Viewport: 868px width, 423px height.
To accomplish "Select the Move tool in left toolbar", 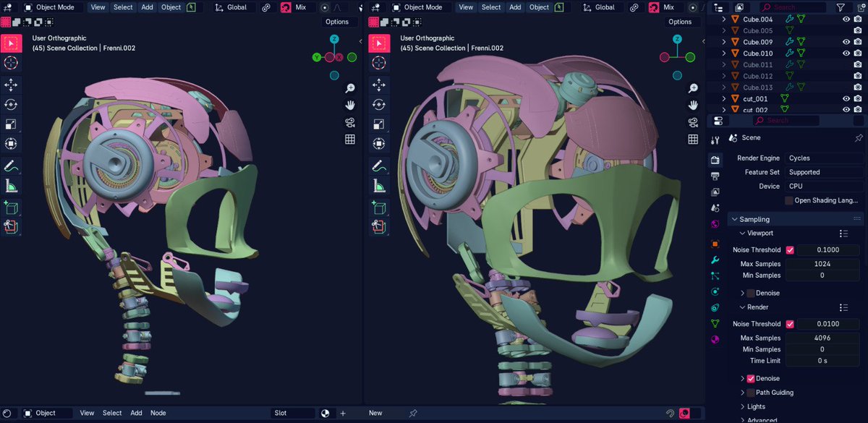I will coord(10,84).
